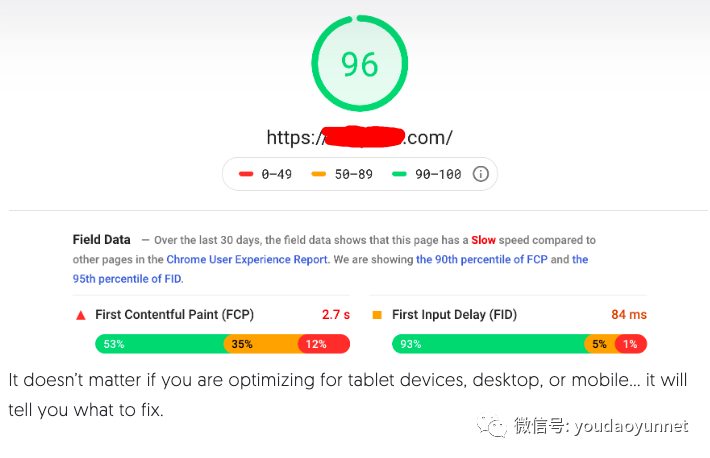710x458 pixels.
Task: Click the WeChat logo icon in watermark
Action: (492, 426)
